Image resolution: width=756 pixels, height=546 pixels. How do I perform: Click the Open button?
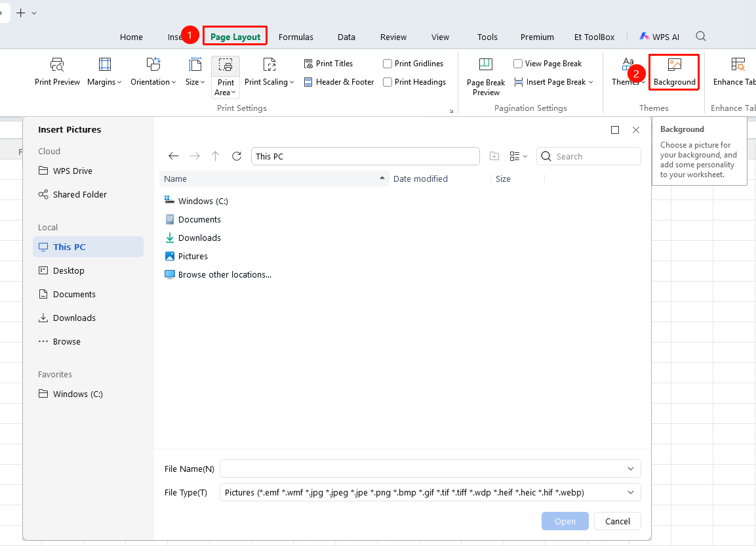pos(565,521)
